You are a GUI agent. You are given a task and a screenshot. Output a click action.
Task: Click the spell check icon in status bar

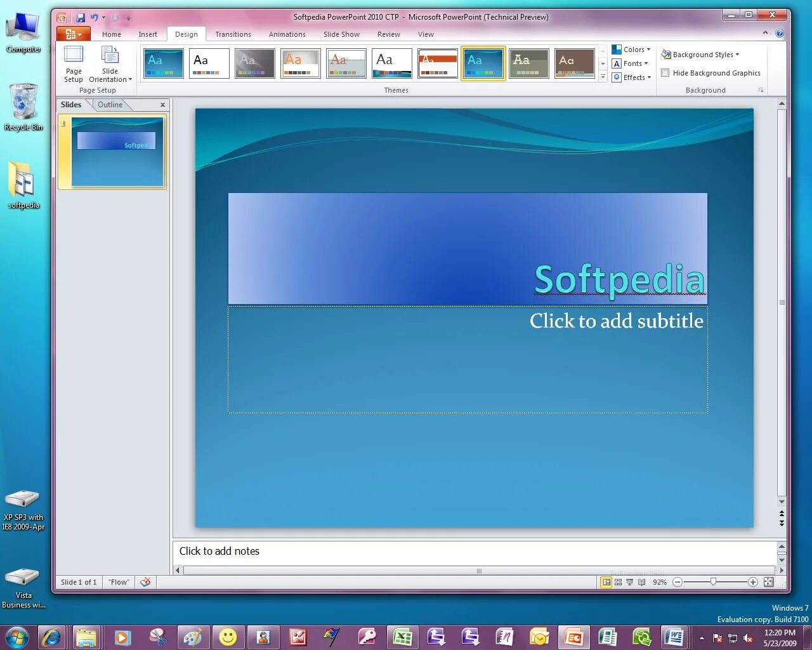pos(145,582)
